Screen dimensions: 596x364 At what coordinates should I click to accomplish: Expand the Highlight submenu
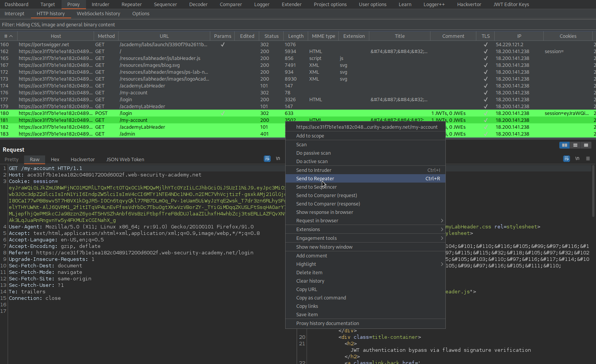[365, 264]
